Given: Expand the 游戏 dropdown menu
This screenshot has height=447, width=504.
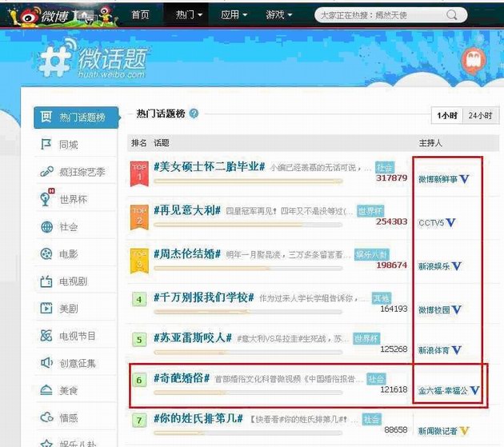Looking at the screenshot, I should pyautogui.click(x=278, y=14).
